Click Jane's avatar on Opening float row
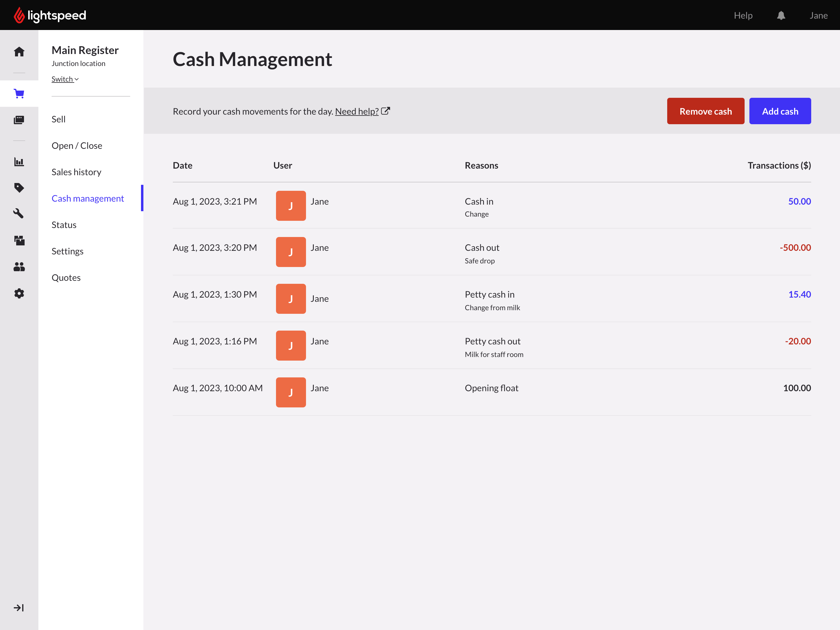The image size is (840, 630). click(x=290, y=392)
